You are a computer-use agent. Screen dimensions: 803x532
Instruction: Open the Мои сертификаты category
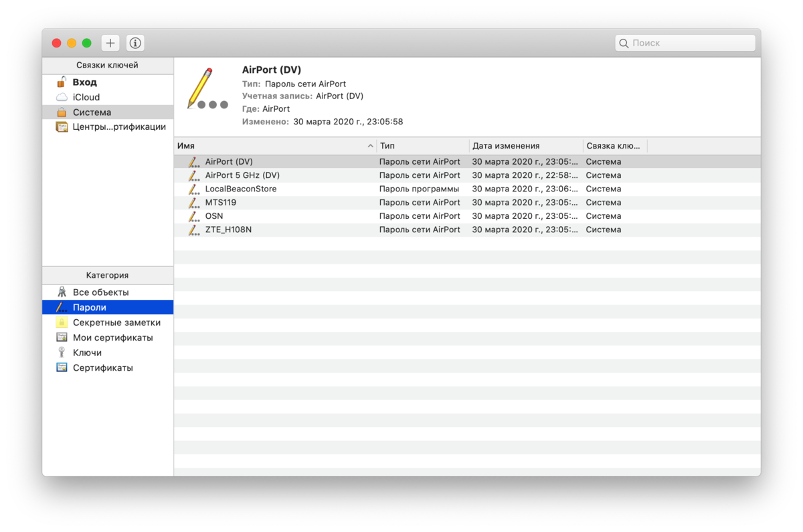(x=108, y=337)
